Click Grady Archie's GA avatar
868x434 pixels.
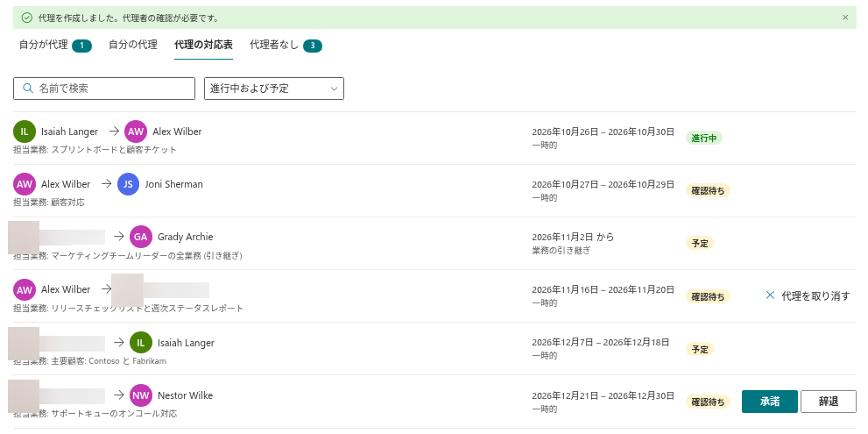[141, 237]
